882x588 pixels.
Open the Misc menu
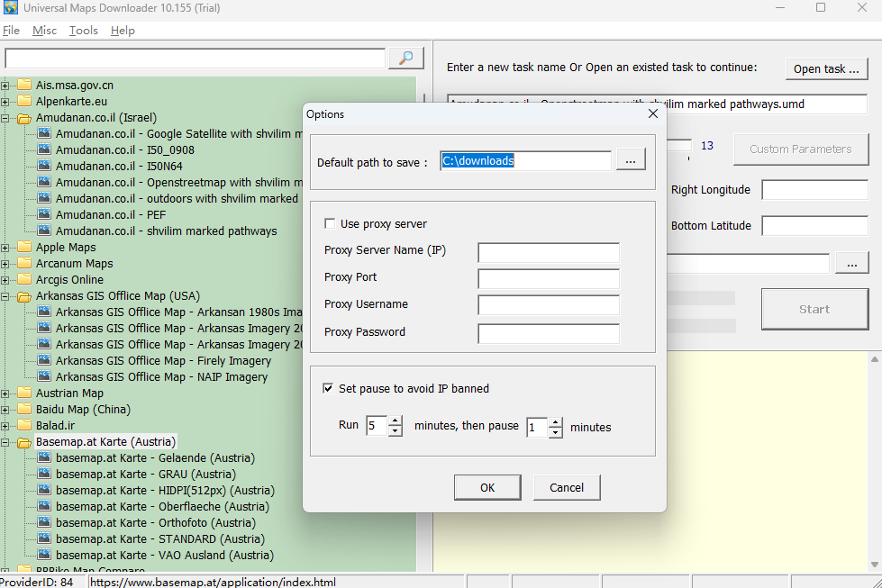coord(44,30)
